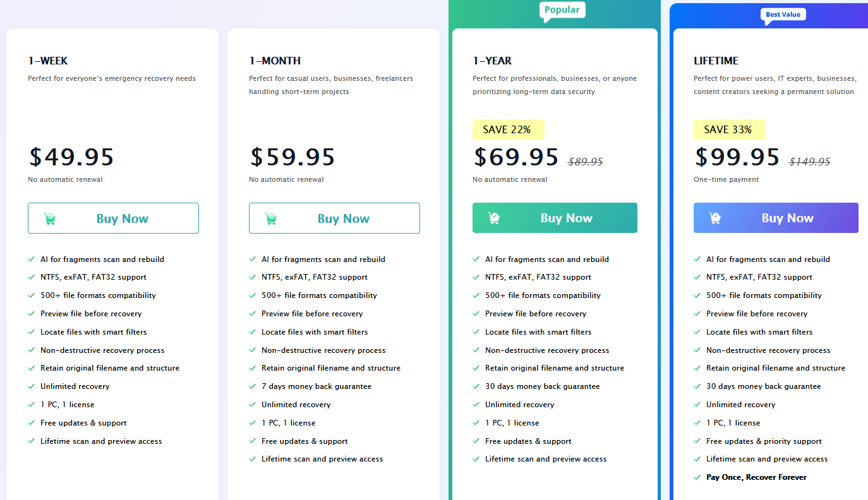Click the checkmark next to "7 days money back guarantee"
The height and width of the screenshot is (500, 868).
[253, 386]
